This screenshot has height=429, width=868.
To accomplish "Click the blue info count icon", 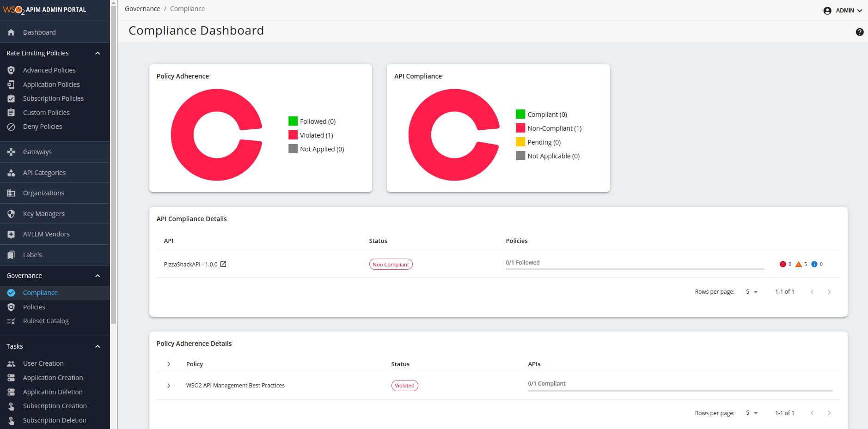I will coord(814,264).
